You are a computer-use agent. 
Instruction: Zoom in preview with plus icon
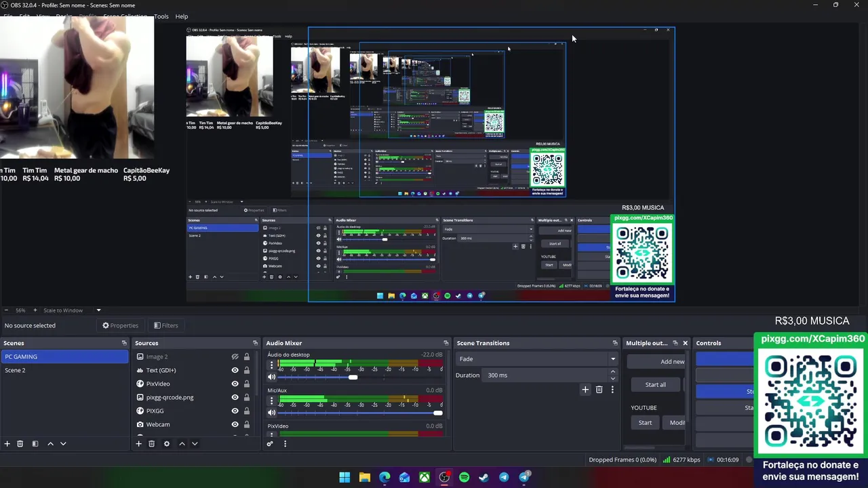click(35, 310)
